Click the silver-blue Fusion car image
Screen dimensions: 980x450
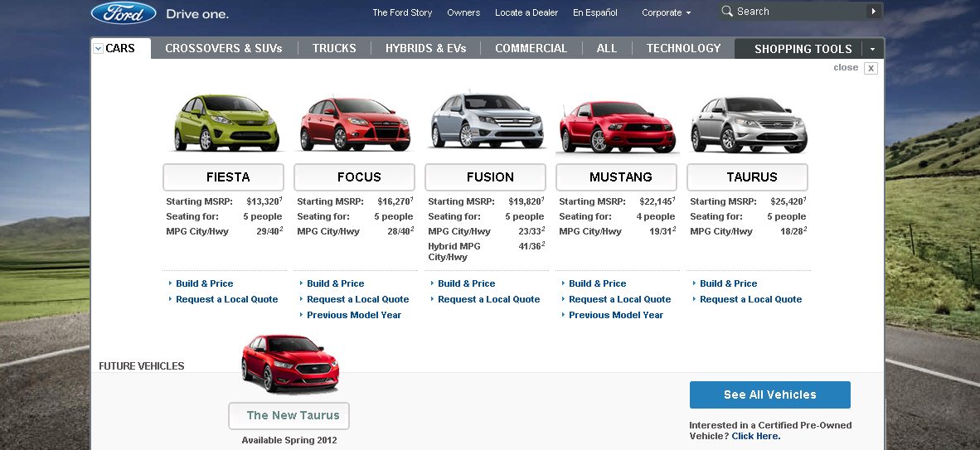click(487, 121)
